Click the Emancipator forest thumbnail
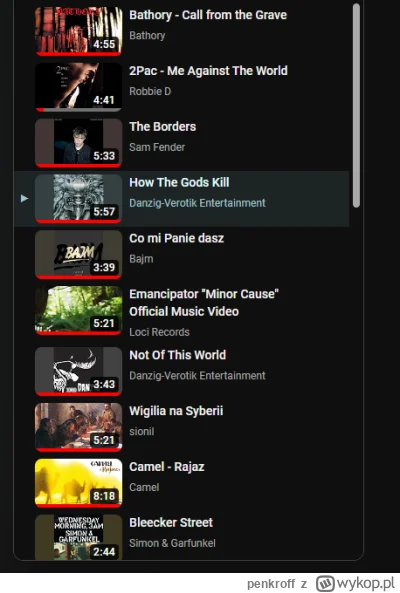This screenshot has width=400, height=593. point(79,310)
